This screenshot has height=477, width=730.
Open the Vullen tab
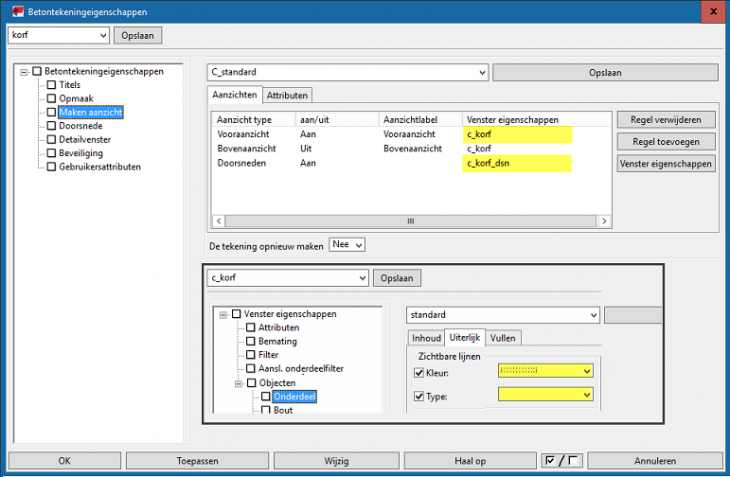click(504, 338)
